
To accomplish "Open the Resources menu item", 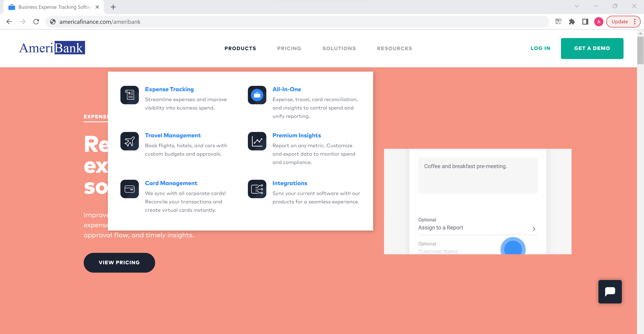I will tap(394, 48).
